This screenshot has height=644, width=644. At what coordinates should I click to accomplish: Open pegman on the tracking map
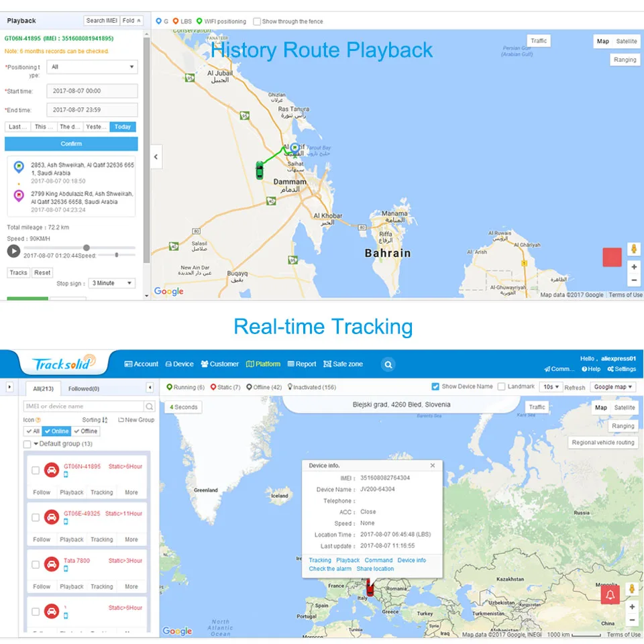(x=632, y=589)
